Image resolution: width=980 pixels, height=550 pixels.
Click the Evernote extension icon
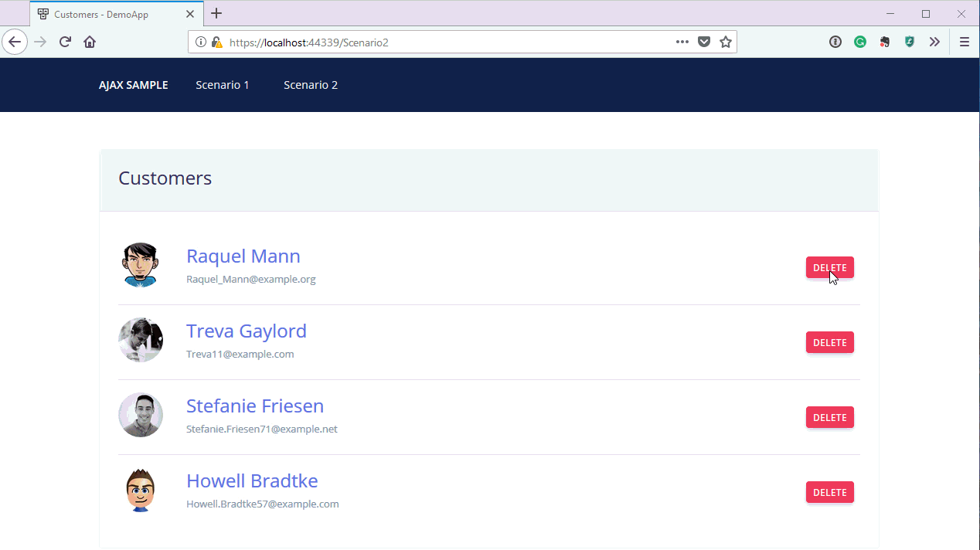(885, 42)
